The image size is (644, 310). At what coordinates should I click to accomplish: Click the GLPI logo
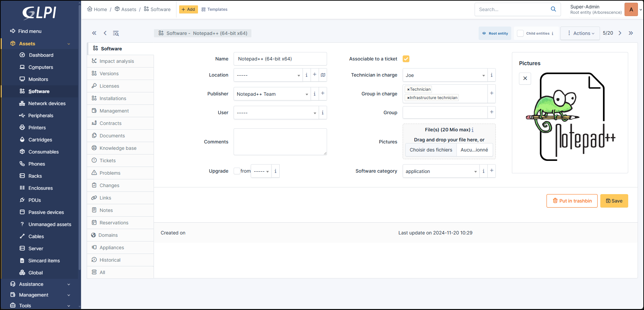[39, 13]
